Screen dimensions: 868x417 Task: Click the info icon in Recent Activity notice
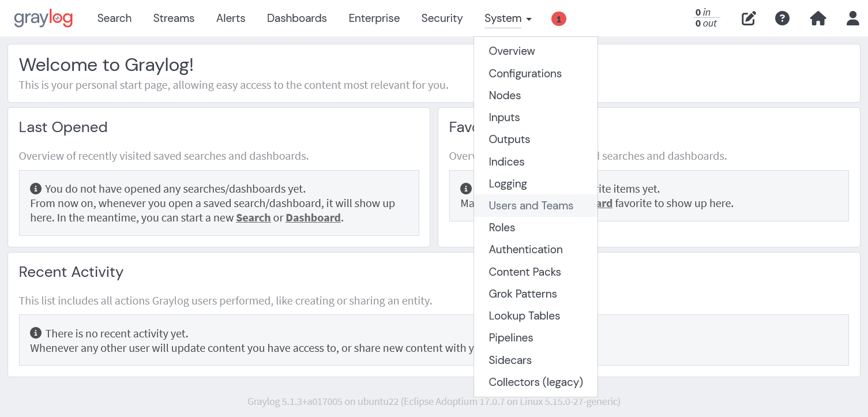(x=36, y=333)
